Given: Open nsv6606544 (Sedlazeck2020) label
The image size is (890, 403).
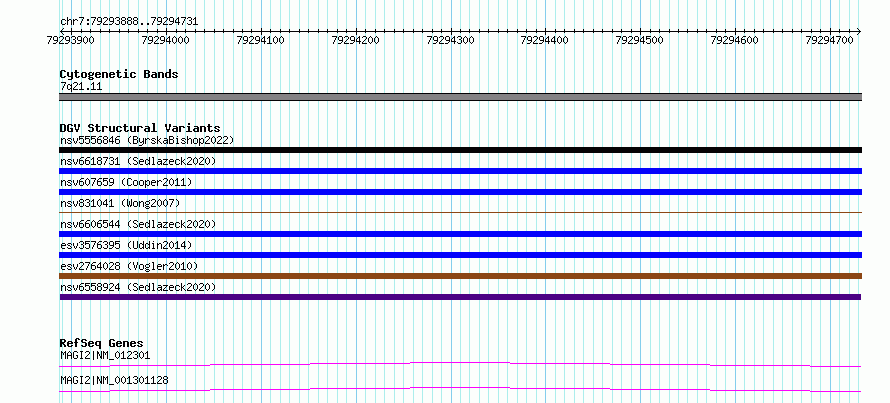Looking at the screenshot, I should click(138, 224).
